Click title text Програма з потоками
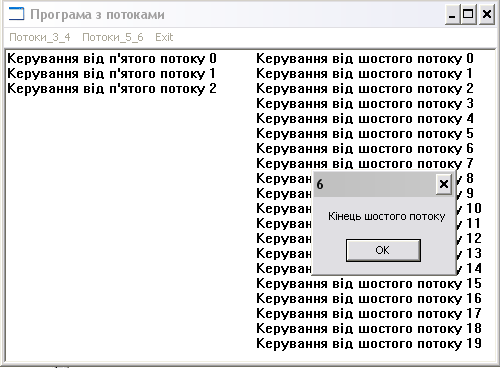Image resolution: width=500 pixels, height=368 pixels. click(x=97, y=15)
